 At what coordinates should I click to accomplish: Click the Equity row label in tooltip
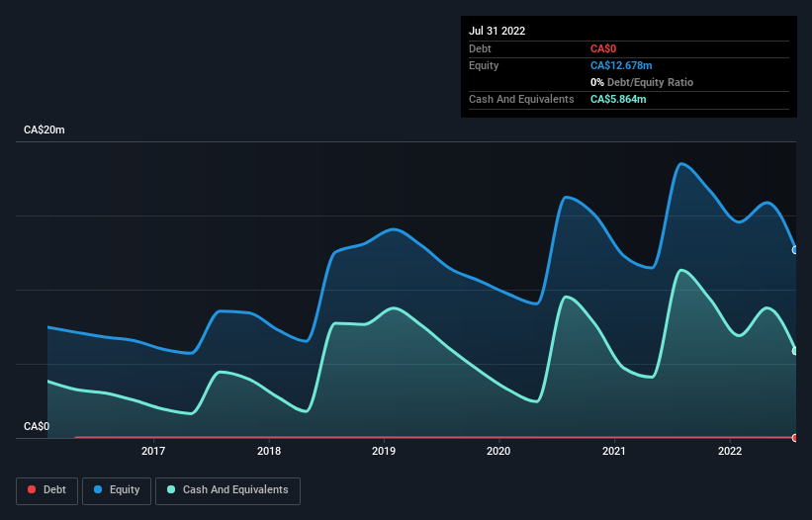484,65
